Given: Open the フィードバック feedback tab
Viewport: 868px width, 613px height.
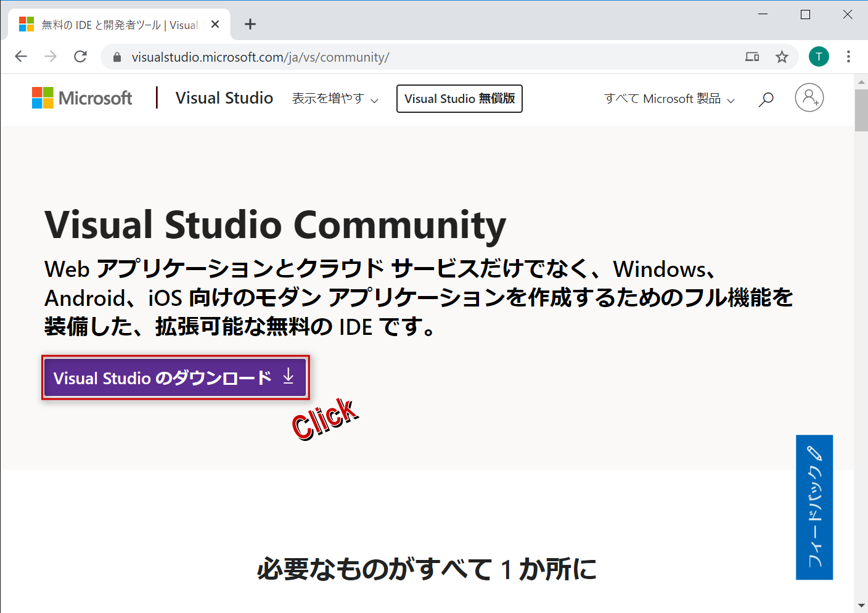Looking at the screenshot, I should [814, 507].
